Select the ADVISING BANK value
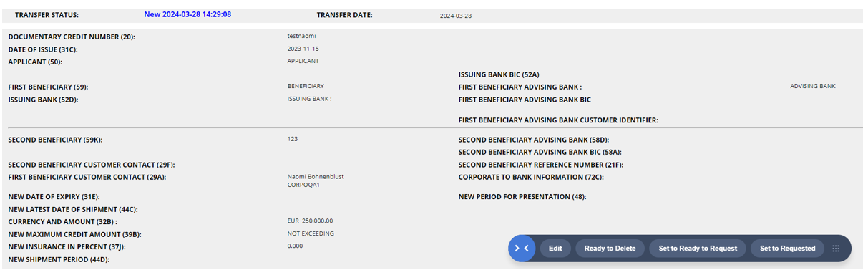 [813, 86]
